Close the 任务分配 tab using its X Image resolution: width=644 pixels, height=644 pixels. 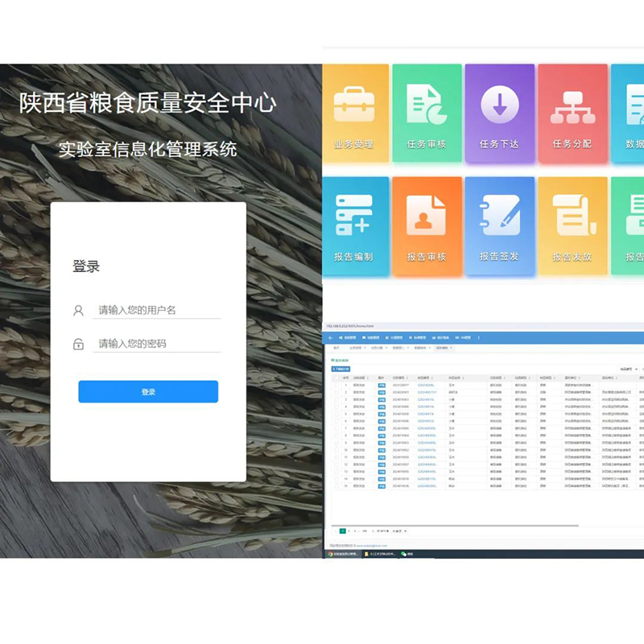pos(386,348)
